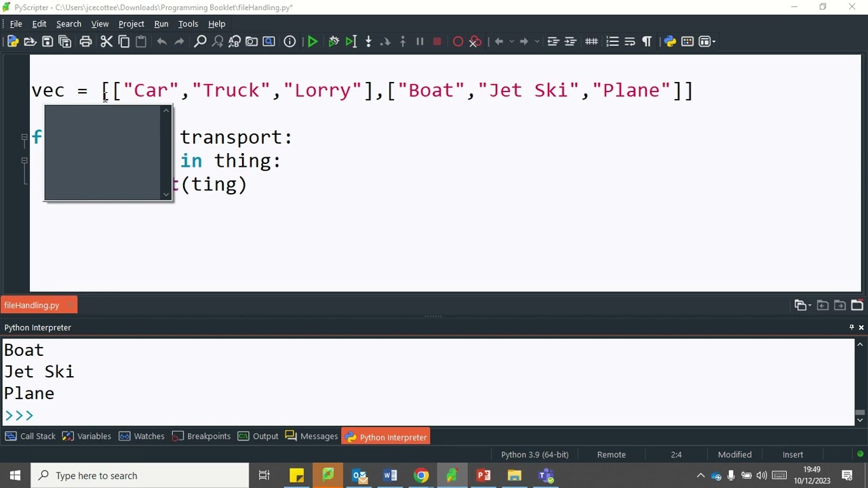Image resolution: width=868 pixels, height=488 pixels.
Task: Start debugging with the bug-play icon
Action: click(x=334, y=41)
